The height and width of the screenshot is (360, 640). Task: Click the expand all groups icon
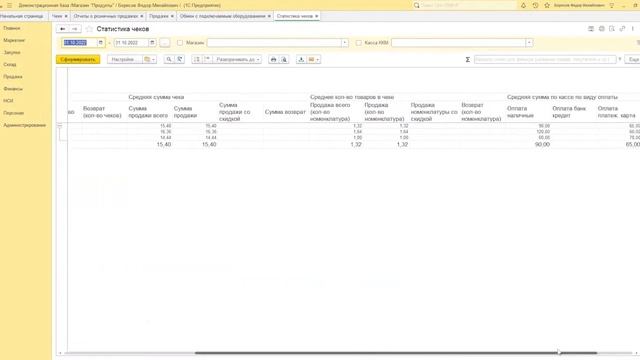tap(197, 60)
